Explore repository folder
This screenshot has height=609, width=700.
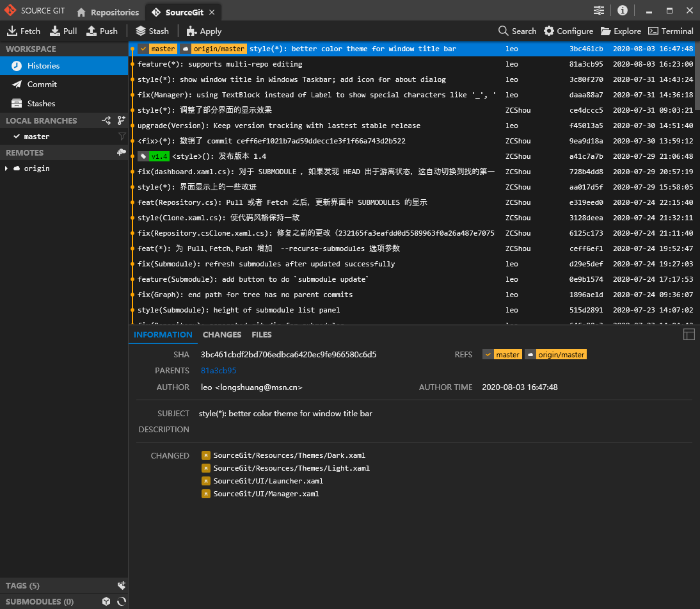[621, 31]
